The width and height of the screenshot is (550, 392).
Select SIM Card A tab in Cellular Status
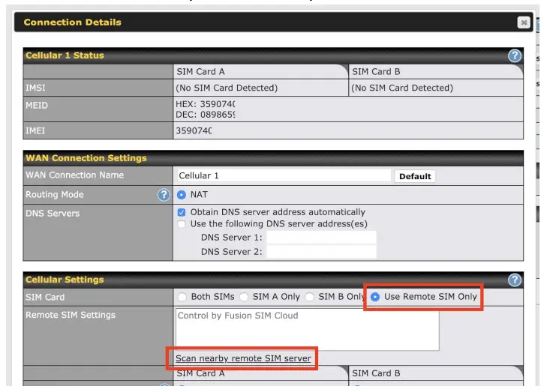click(260, 71)
